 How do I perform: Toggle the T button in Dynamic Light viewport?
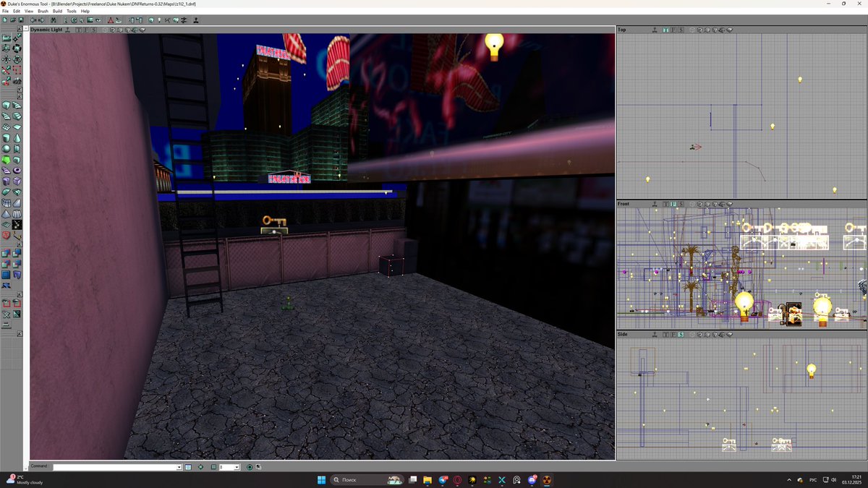click(x=78, y=30)
